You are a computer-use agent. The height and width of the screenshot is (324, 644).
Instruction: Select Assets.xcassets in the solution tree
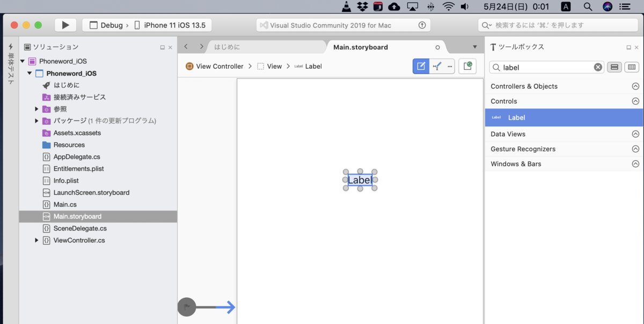(77, 133)
